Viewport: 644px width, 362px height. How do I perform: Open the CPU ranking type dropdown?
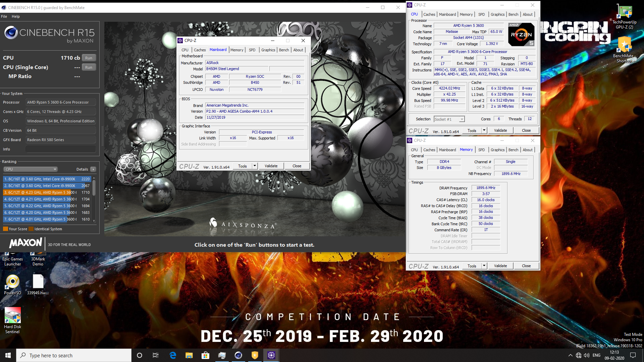pyautogui.click(x=31, y=169)
